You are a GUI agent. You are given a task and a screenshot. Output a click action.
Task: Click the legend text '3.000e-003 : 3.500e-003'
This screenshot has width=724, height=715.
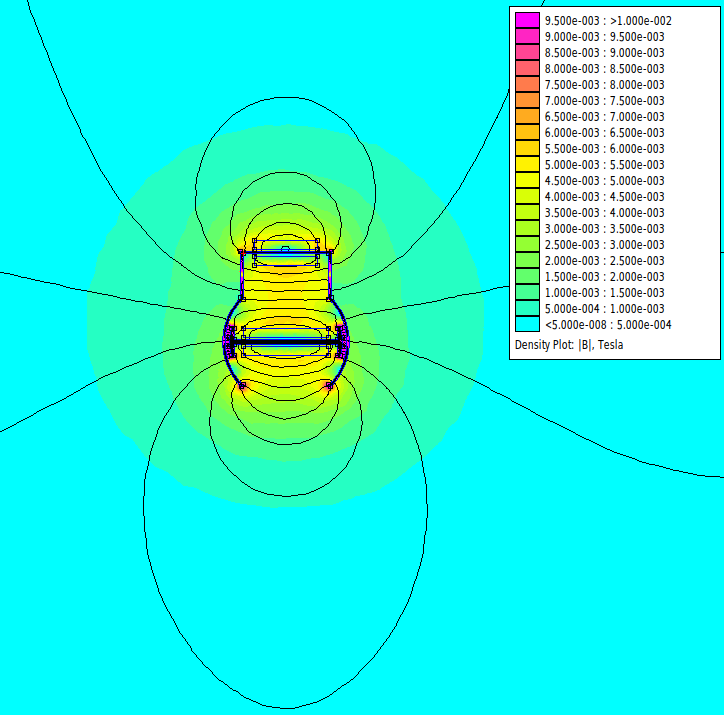click(x=604, y=229)
